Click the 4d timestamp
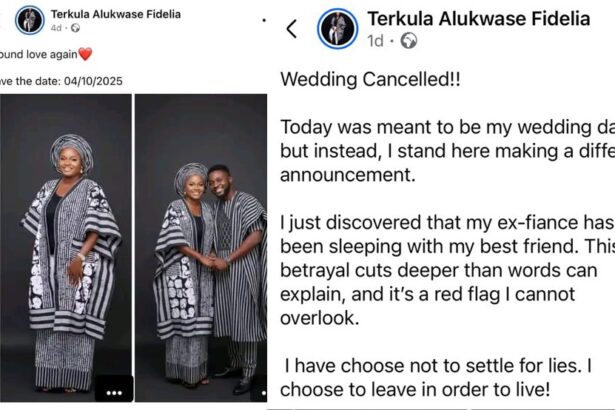The height and width of the screenshot is (410, 615). click(55, 28)
